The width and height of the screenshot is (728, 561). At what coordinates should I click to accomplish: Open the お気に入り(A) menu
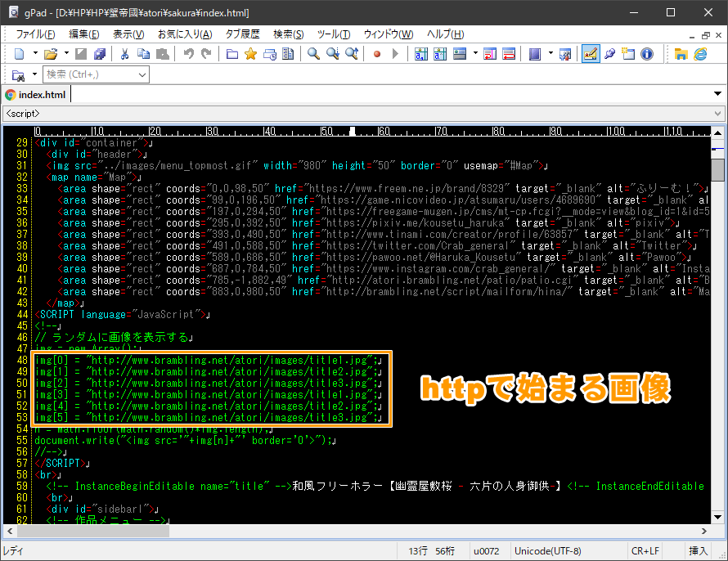click(x=185, y=34)
